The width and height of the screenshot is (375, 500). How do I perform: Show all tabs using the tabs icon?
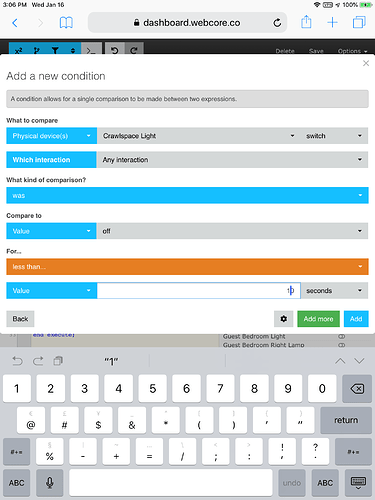(x=359, y=22)
